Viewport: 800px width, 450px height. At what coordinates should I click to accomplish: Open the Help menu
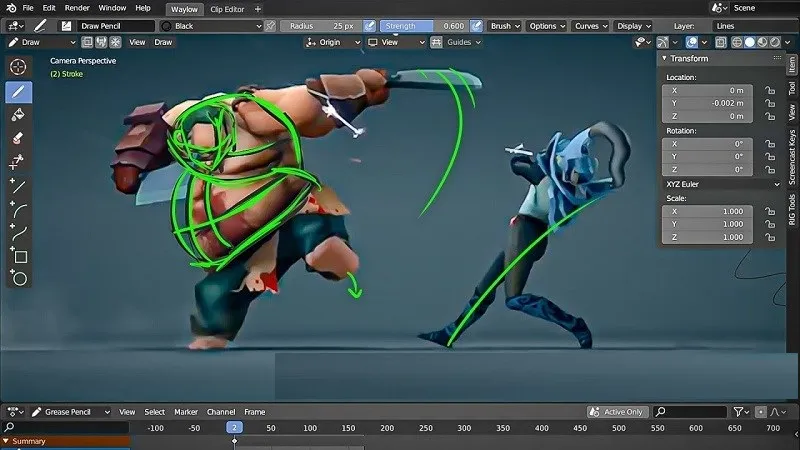pos(143,8)
